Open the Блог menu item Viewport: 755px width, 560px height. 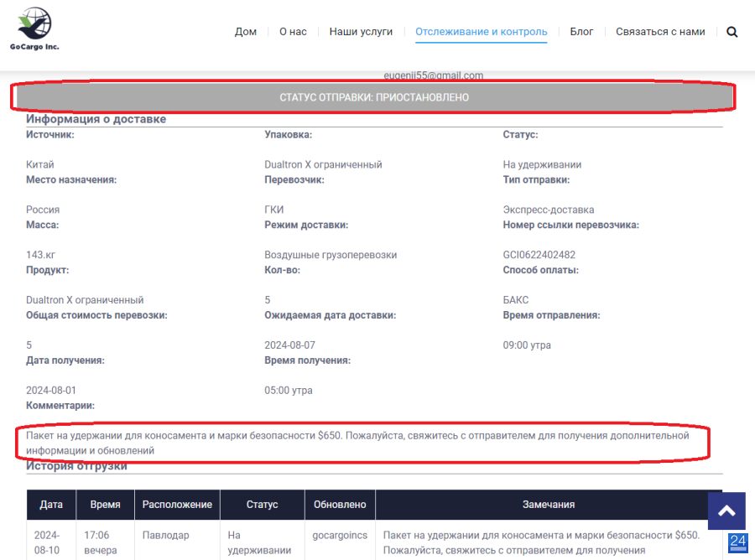581,32
